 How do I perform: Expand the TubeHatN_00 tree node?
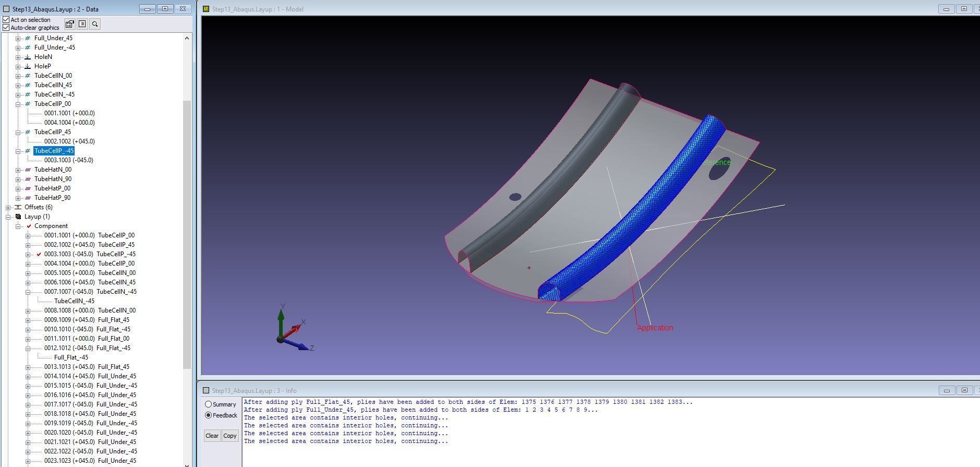tap(18, 170)
